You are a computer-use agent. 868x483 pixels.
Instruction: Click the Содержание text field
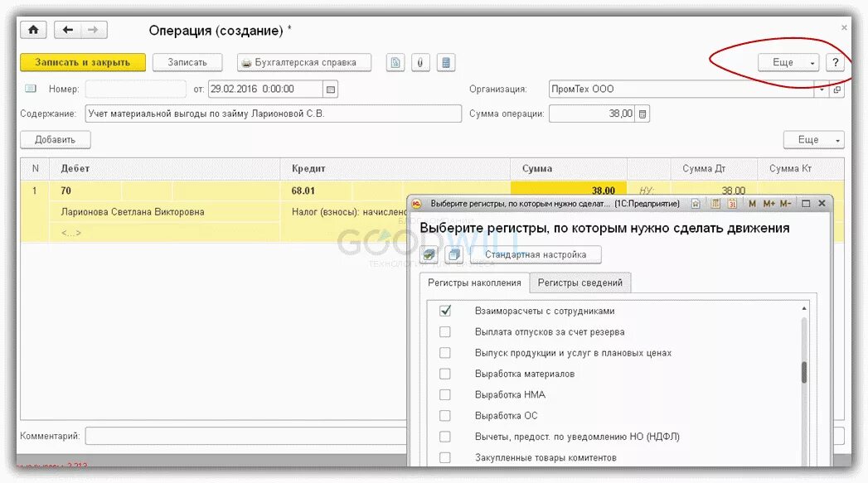coord(273,114)
